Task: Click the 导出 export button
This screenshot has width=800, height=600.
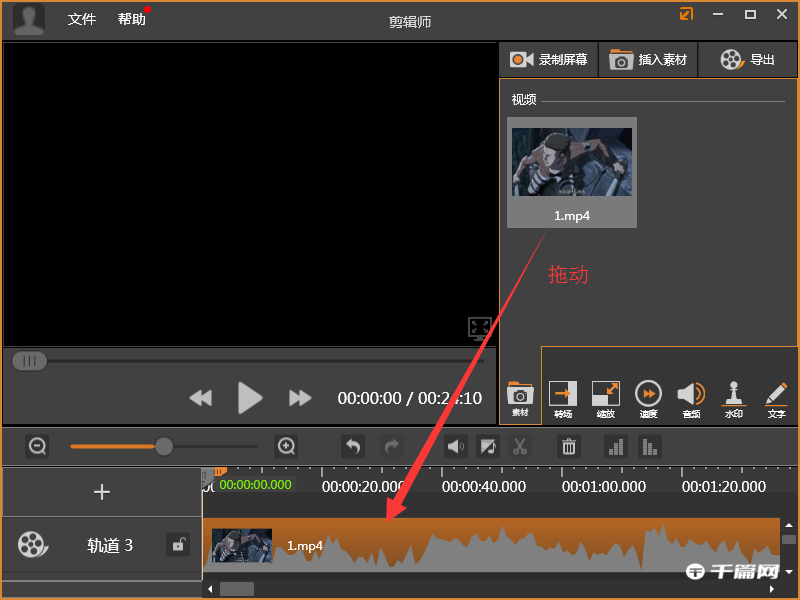Action: (x=748, y=60)
